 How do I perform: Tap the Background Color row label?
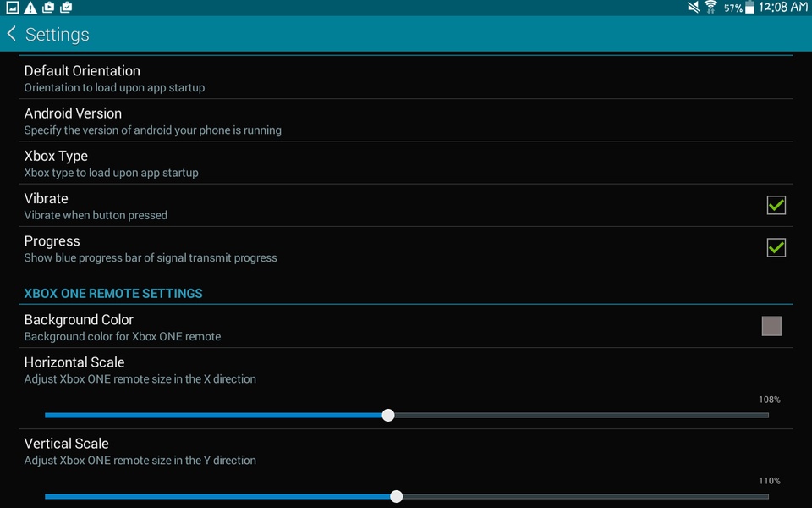79,320
